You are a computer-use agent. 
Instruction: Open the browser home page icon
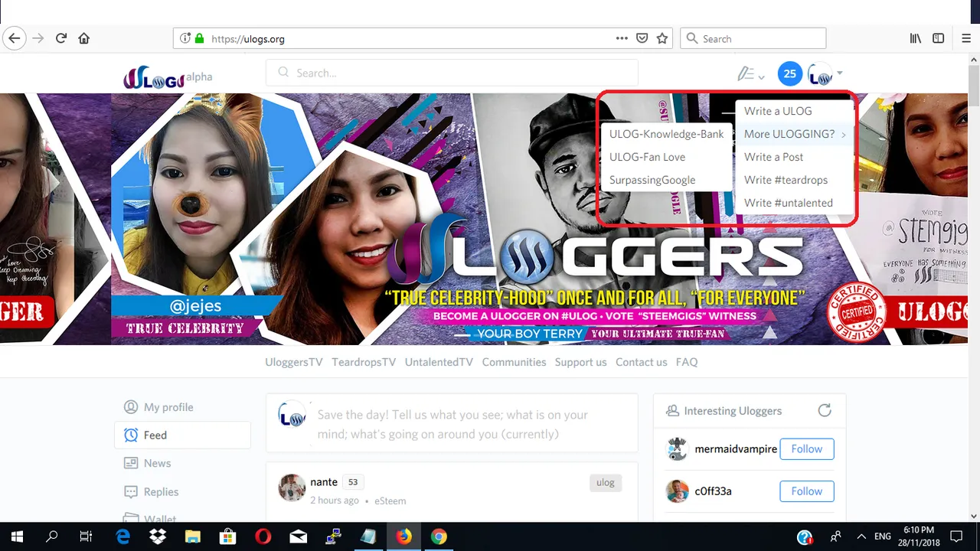[84, 38]
